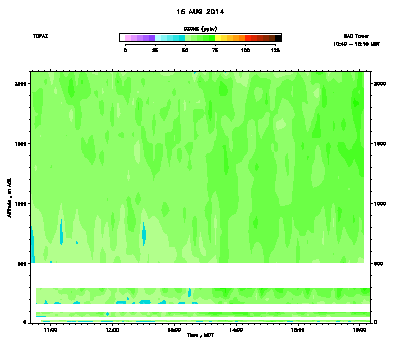Select the purple segment of ozone colorbar
400x360 pixels.
140,38
